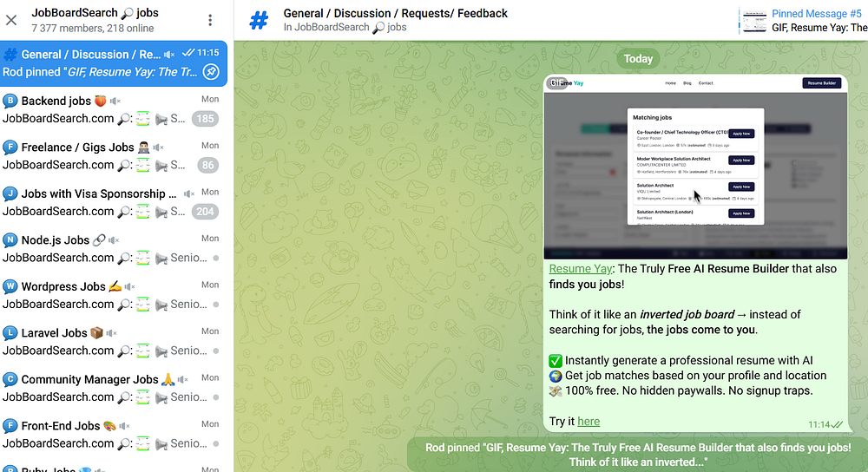Open the Front-End Jobs topic
868x472 pixels.
pos(114,435)
